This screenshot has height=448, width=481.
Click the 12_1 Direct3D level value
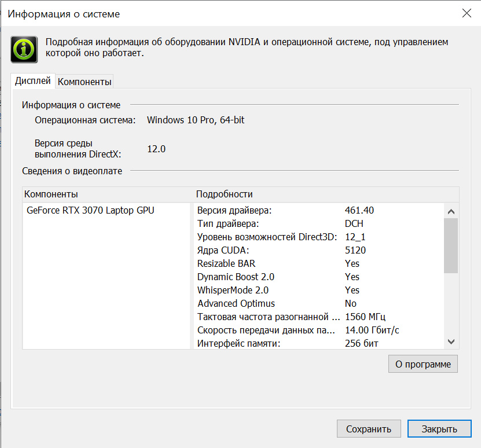pyautogui.click(x=355, y=237)
